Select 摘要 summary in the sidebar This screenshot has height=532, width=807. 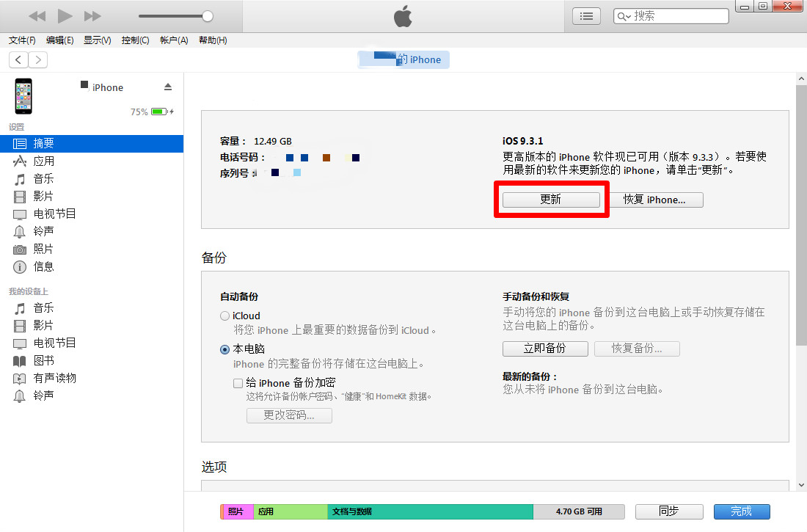click(92, 144)
